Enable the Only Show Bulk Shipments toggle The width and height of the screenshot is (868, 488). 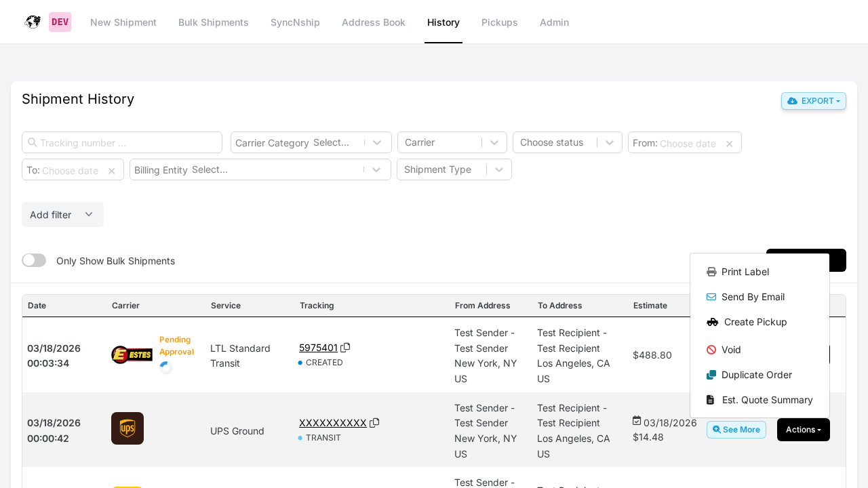(x=34, y=260)
